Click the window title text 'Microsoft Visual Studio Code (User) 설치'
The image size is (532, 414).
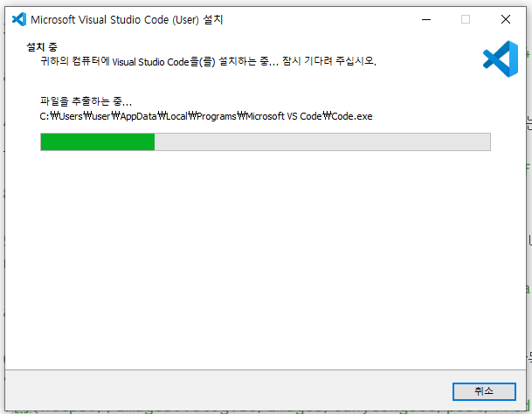(x=127, y=20)
